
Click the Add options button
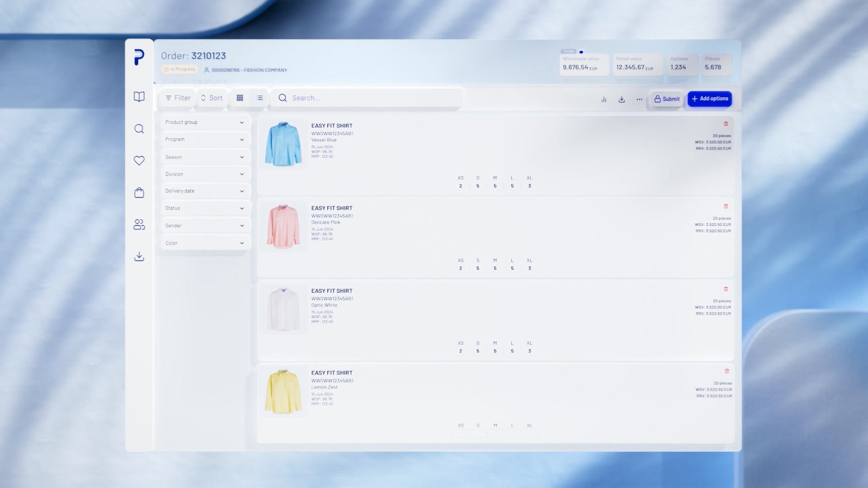(x=710, y=99)
